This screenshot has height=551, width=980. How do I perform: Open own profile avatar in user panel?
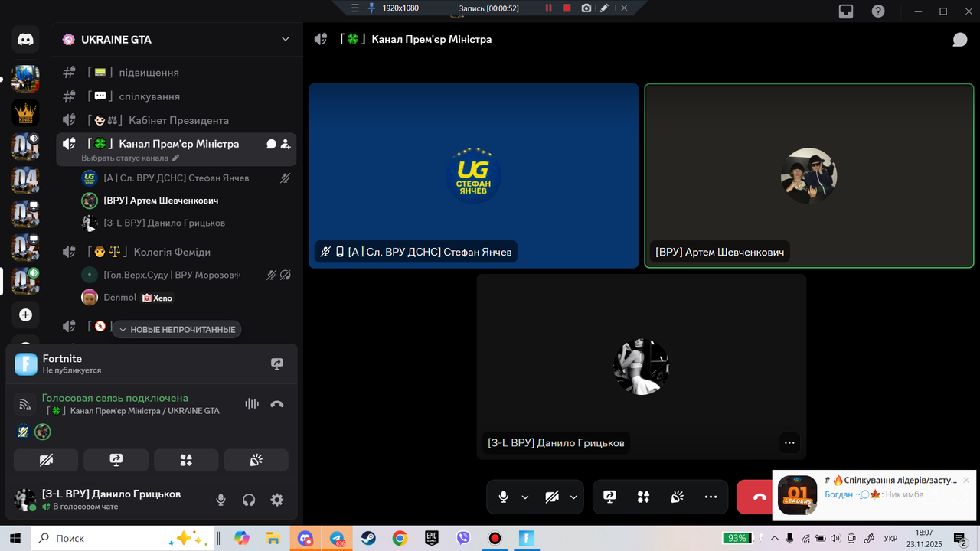[24, 500]
